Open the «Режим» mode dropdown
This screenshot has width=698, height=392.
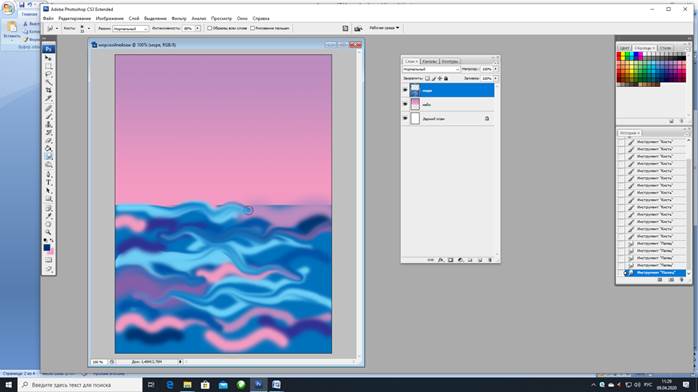tap(130, 28)
